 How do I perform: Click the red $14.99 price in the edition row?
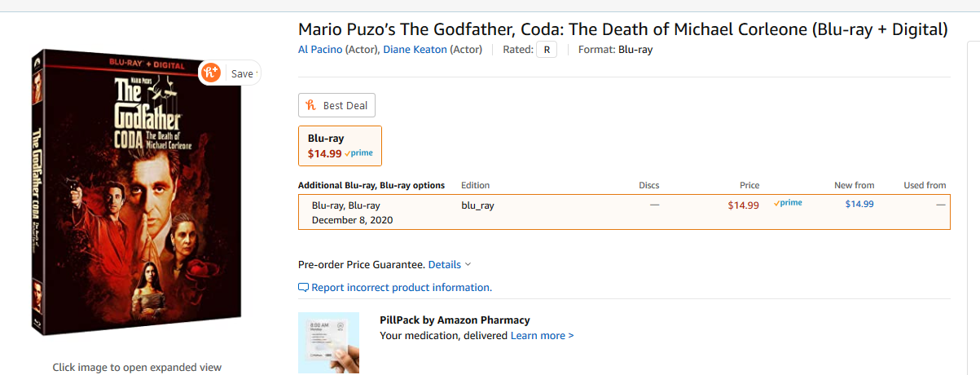tap(743, 205)
